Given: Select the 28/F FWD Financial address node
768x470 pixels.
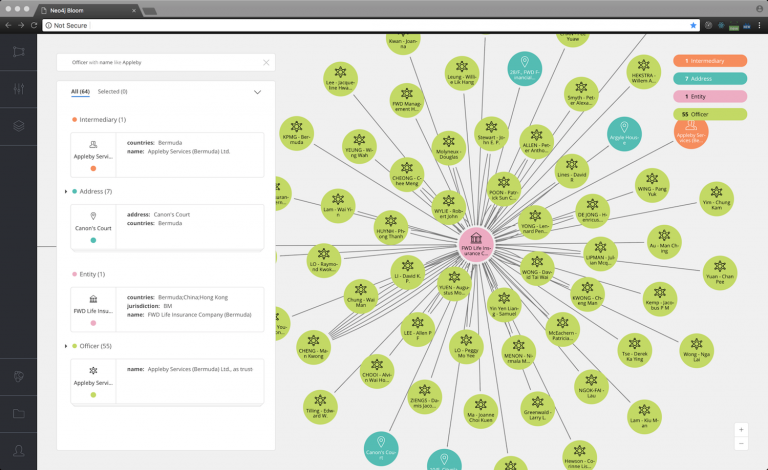Looking at the screenshot, I should [525, 69].
